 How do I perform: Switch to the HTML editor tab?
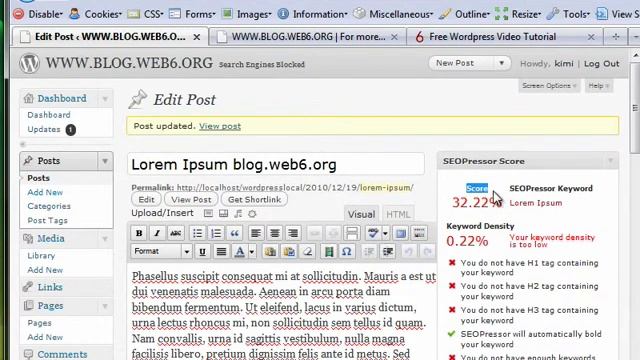click(x=398, y=214)
